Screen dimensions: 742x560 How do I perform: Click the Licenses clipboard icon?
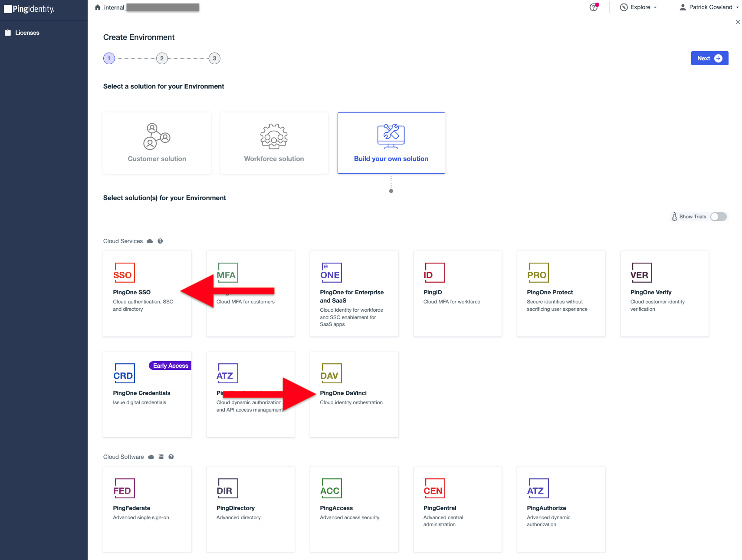point(8,33)
